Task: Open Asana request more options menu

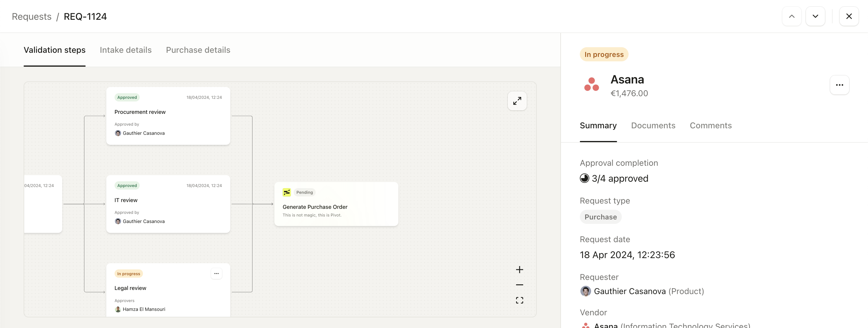Action: (839, 85)
